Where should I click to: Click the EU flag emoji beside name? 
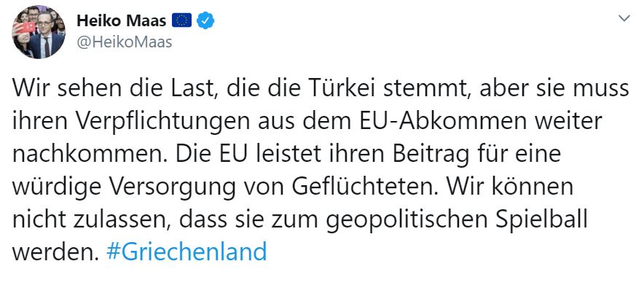point(181,20)
